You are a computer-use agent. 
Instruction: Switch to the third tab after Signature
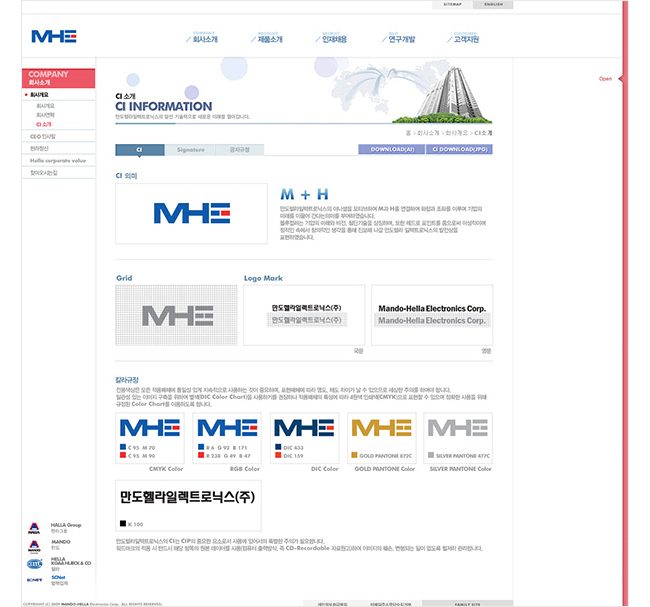240,150
